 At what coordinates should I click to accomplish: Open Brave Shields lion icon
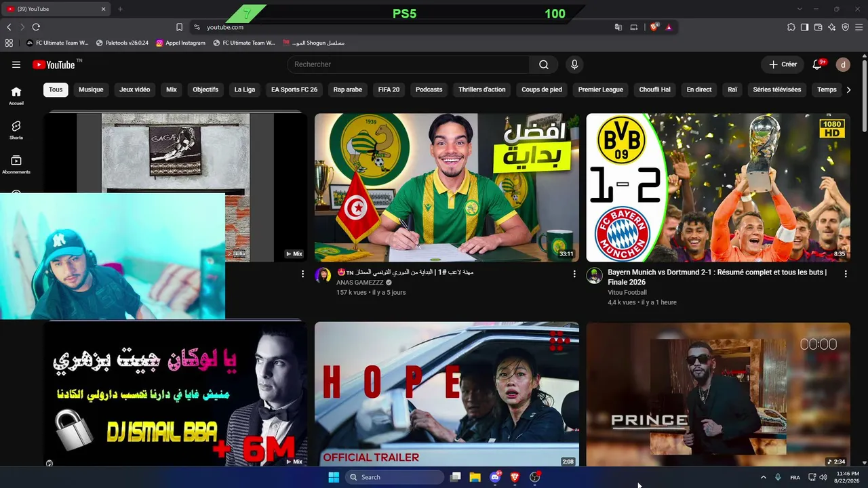click(x=654, y=27)
